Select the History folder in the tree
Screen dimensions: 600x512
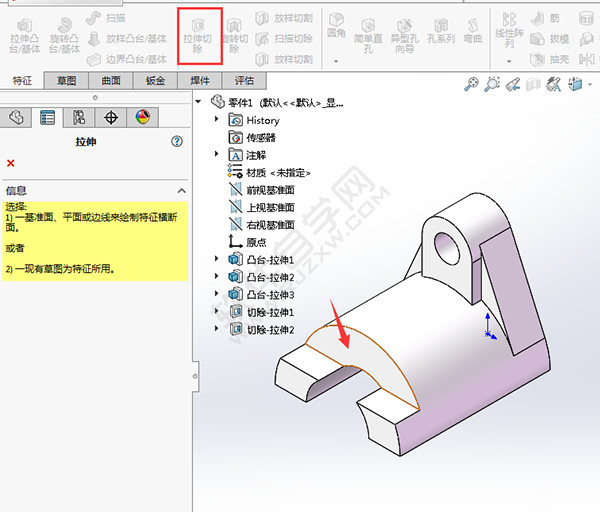click(254, 120)
